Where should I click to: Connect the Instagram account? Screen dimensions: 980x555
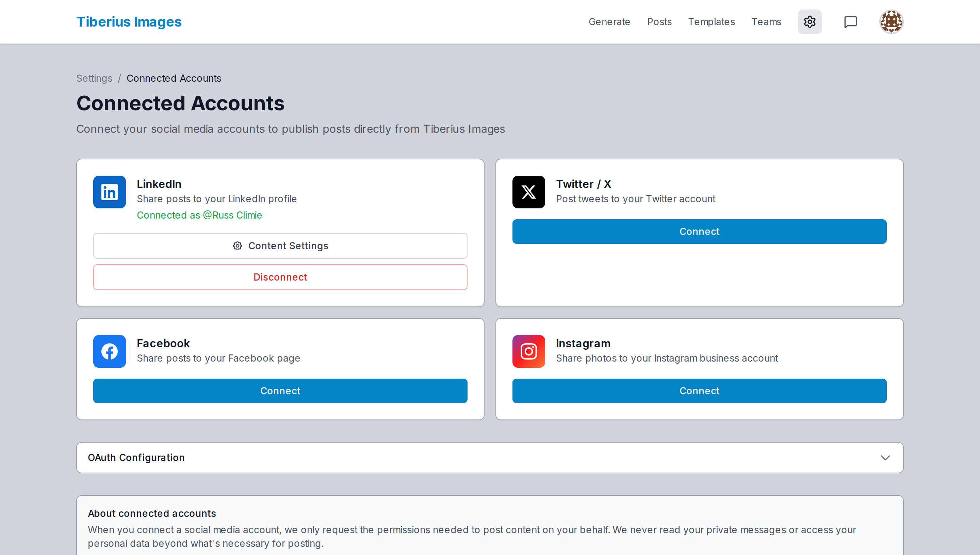tap(699, 391)
